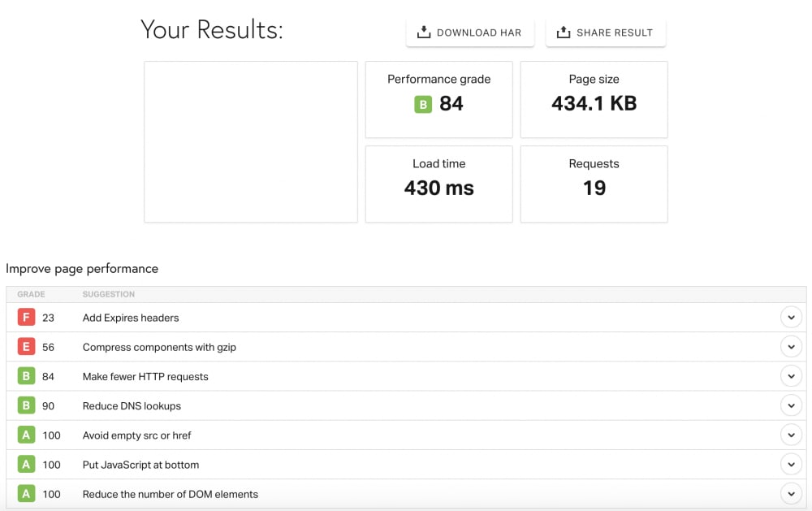
Task: Expand the Avoid empty src or href chevron
Action: point(790,435)
